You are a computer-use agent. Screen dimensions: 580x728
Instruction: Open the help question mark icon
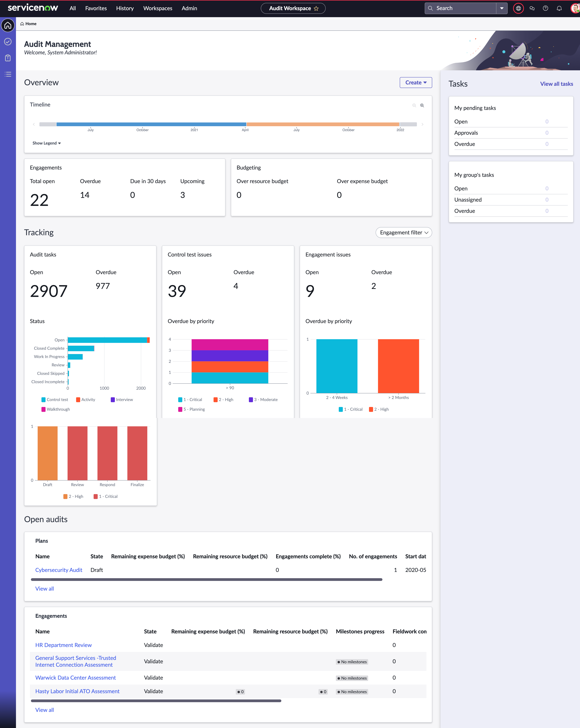545,8
